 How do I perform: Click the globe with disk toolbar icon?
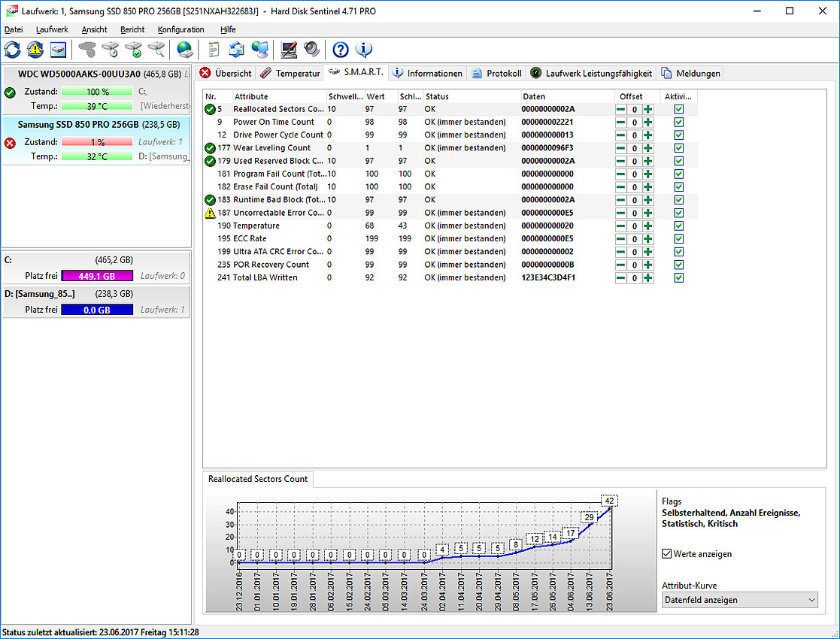[185, 50]
